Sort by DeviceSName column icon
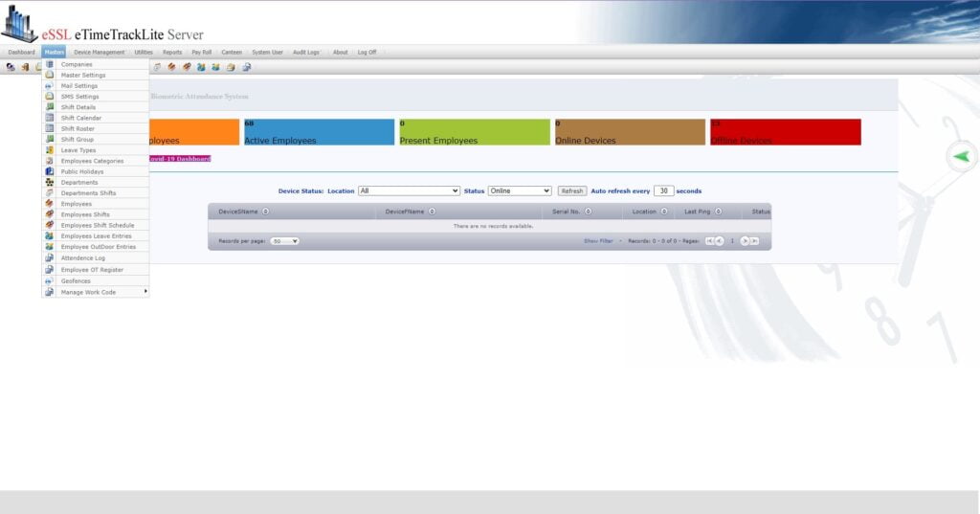This screenshot has width=980, height=514. [266, 212]
